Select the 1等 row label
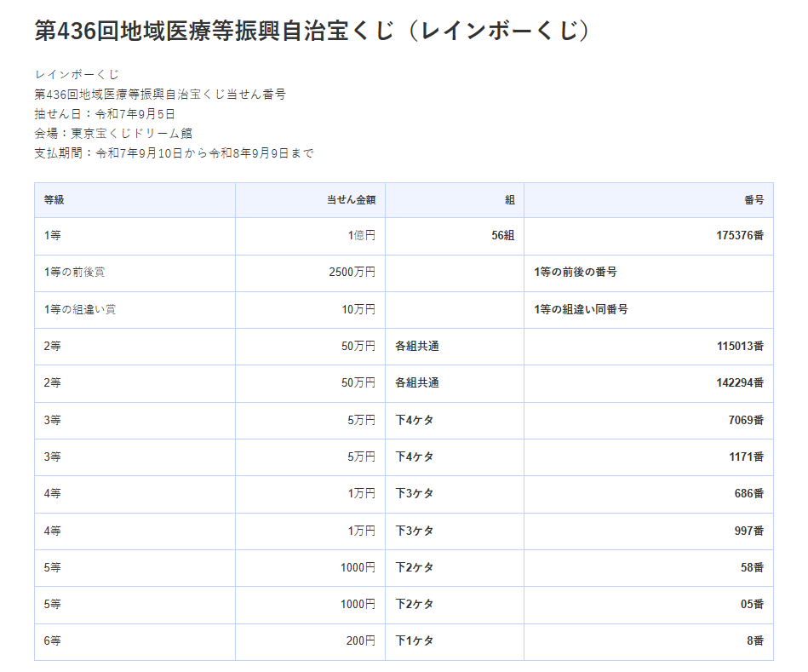 [x=53, y=236]
